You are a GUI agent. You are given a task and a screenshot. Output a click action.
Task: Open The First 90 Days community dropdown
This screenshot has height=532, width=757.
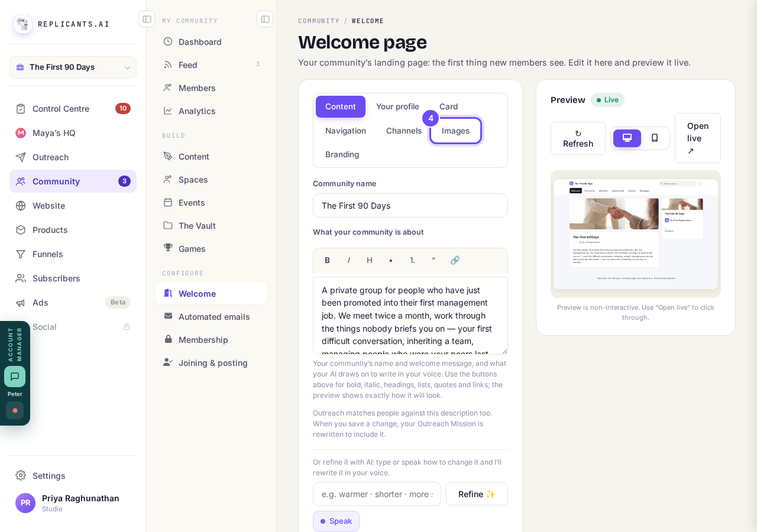(x=73, y=67)
